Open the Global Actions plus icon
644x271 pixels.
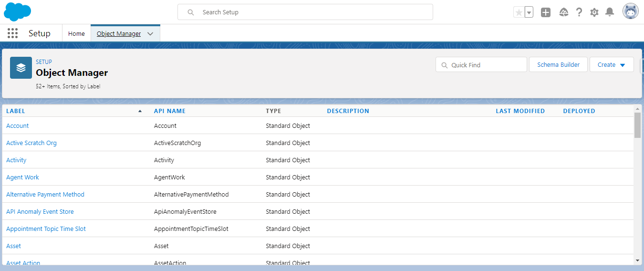(546, 12)
